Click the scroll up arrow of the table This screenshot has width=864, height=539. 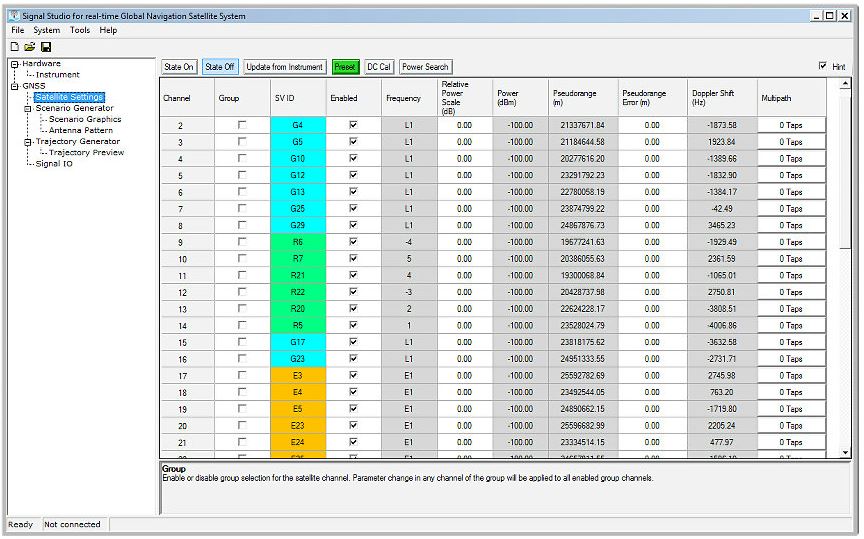click(x=845, y=84)
